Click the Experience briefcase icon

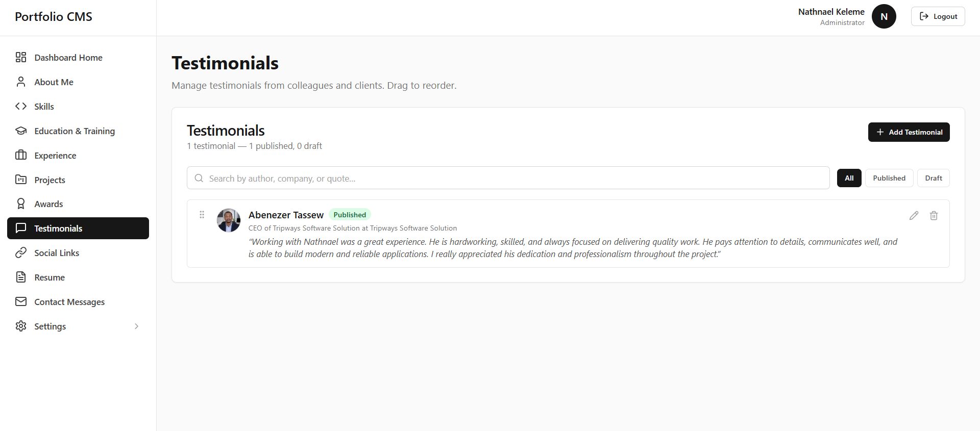click(x=21, y=155)
